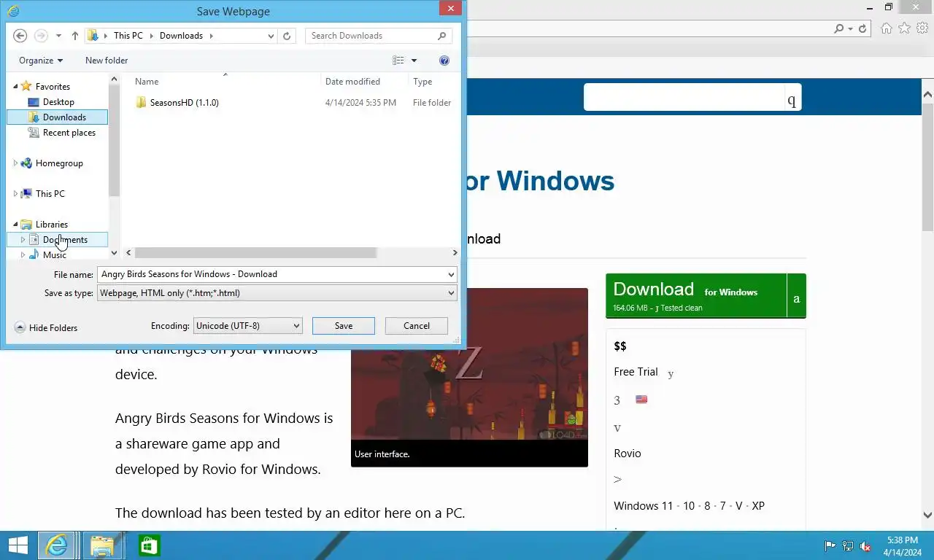Screen dimensions: 934x560
Task: Open the Windows Start button
Action: coord(18,545)
